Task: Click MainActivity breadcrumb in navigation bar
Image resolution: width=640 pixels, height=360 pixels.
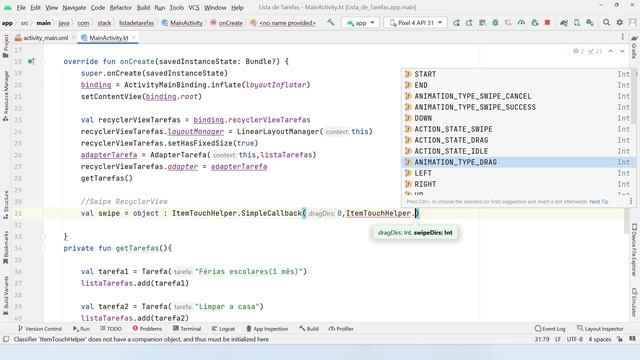Action: pyautogui.click(x=182, y=23)
